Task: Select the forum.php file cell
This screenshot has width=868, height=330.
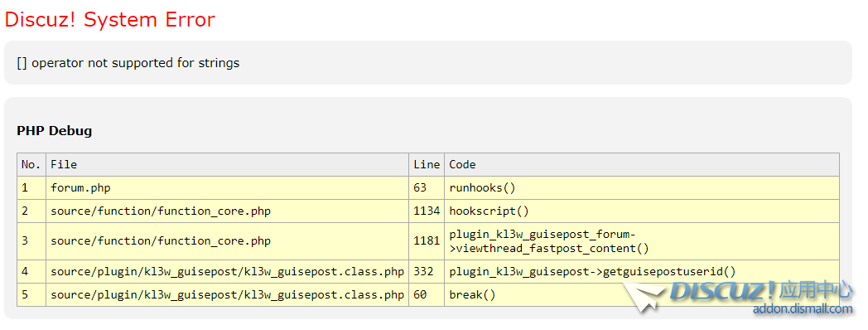Action: (227, 188)
